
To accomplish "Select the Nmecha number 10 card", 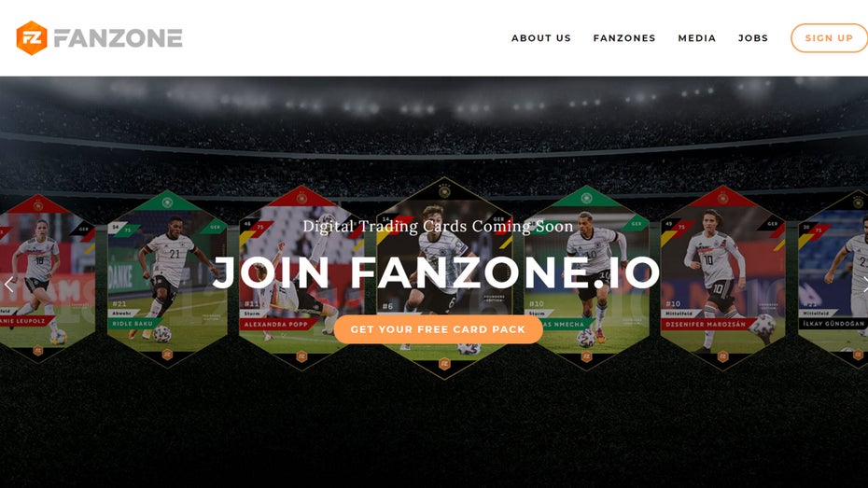I will pos(587,278).
